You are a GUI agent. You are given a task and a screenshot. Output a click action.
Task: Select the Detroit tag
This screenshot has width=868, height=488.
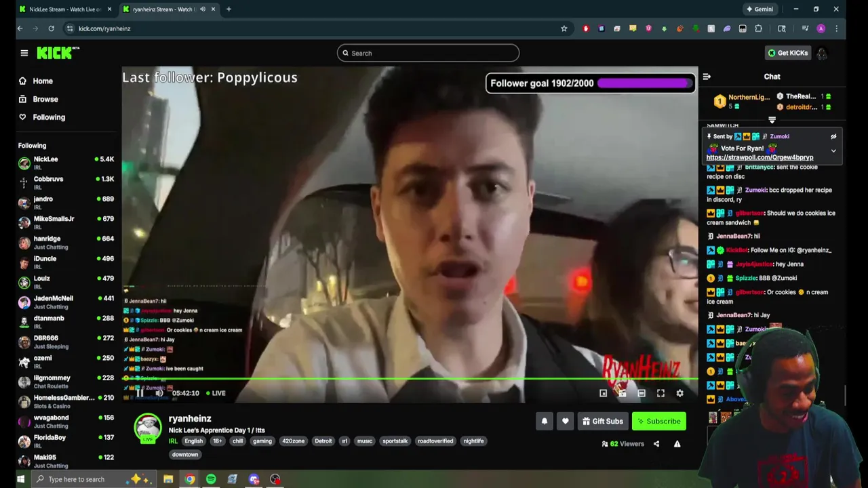click(x=323, y=441)
